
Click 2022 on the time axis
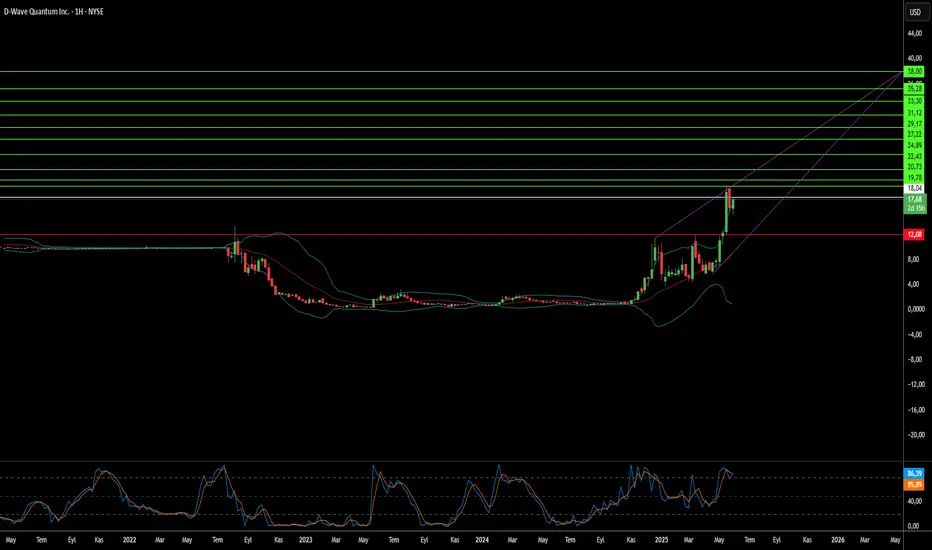tap(128, 539)
